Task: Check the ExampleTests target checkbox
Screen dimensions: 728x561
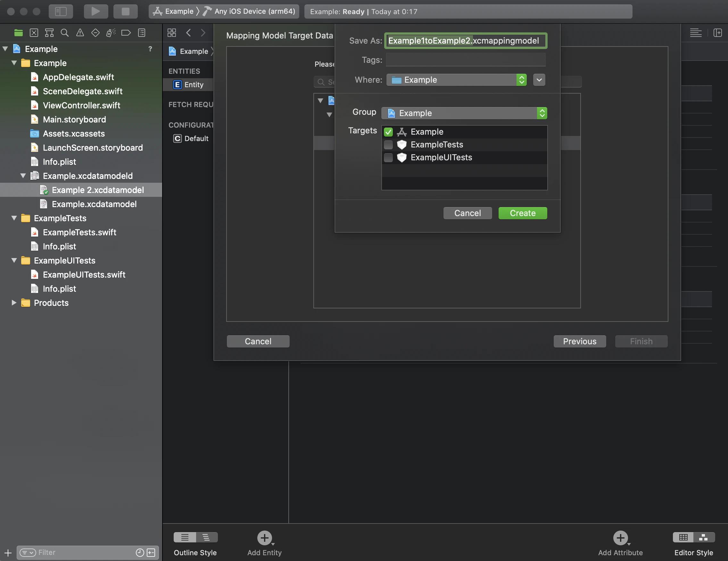Action: pyautogui.click(x=388, y=145)
